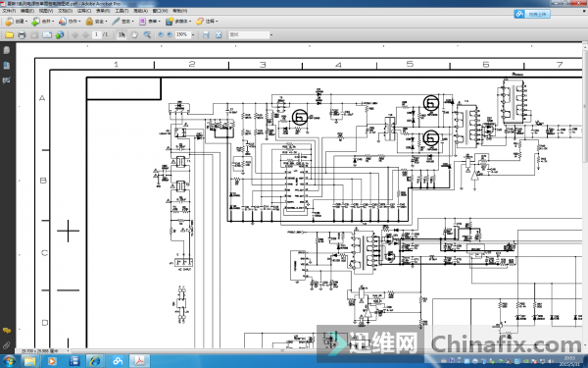
Task: Open the Bookmarks panel in left sidebar
Action: point(7,66)
